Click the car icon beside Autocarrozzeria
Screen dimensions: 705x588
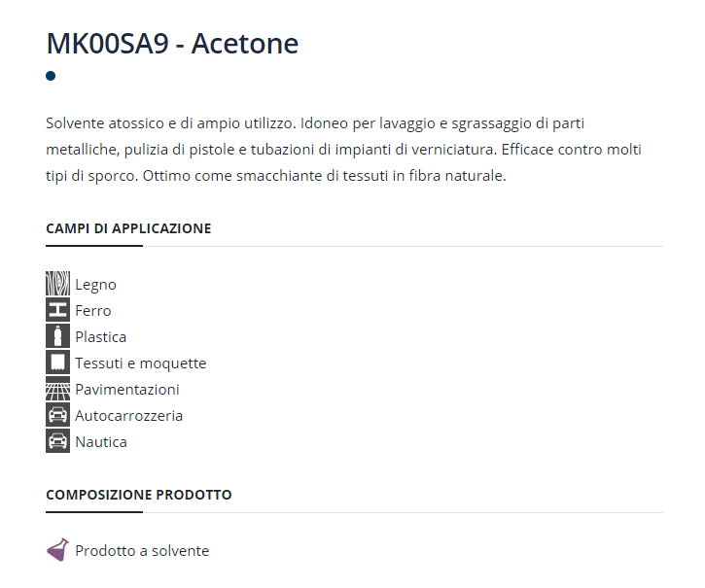(x=57, y=416)
